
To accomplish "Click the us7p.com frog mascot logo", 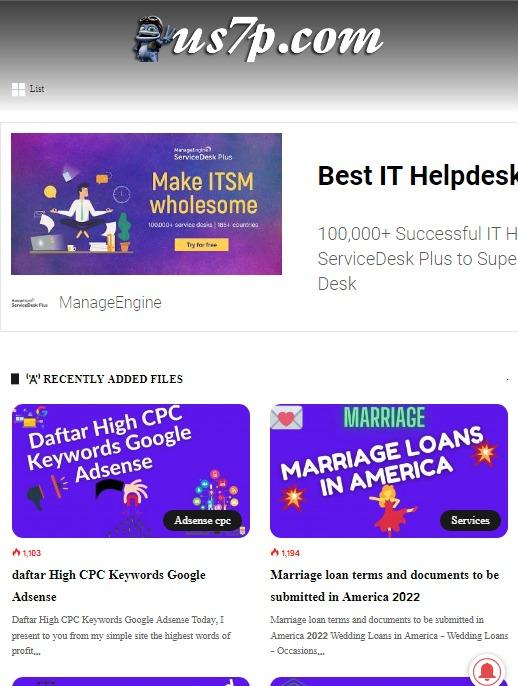I will click(x=149, y=38).
